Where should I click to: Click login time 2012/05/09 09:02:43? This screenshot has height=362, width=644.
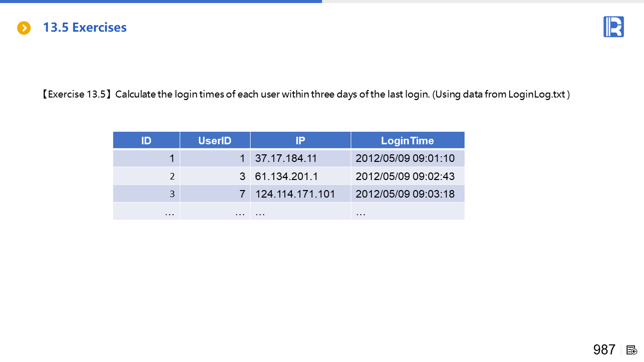pos(405,176)
